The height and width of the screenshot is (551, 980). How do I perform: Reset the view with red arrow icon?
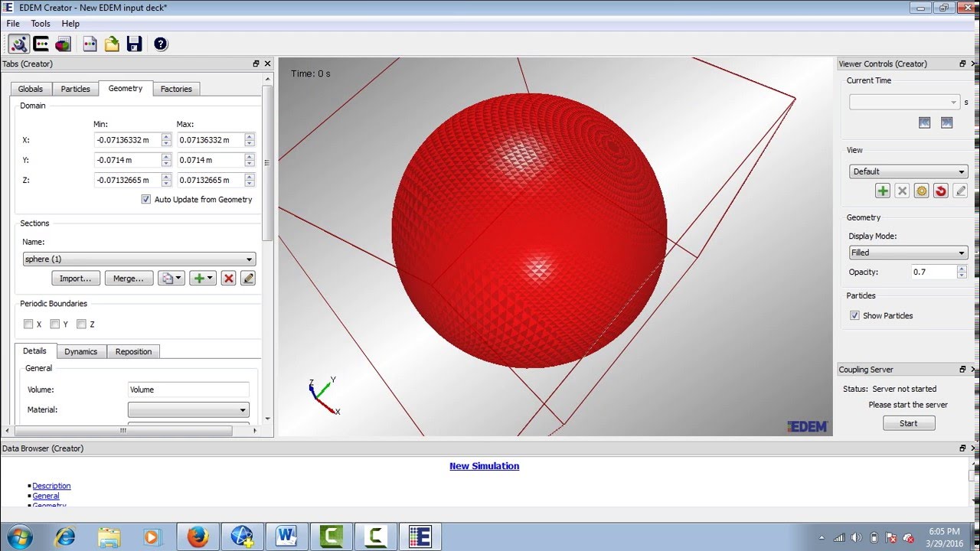[941, 191]
